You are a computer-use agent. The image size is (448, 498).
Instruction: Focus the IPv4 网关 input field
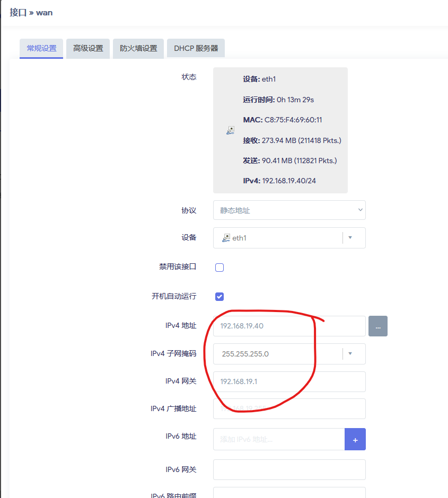(x=289, y=381)
